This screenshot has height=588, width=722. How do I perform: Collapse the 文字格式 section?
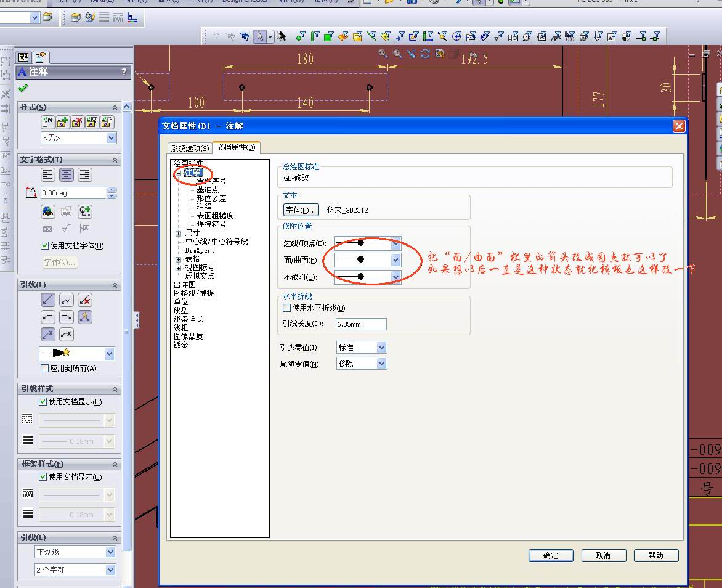115,160
